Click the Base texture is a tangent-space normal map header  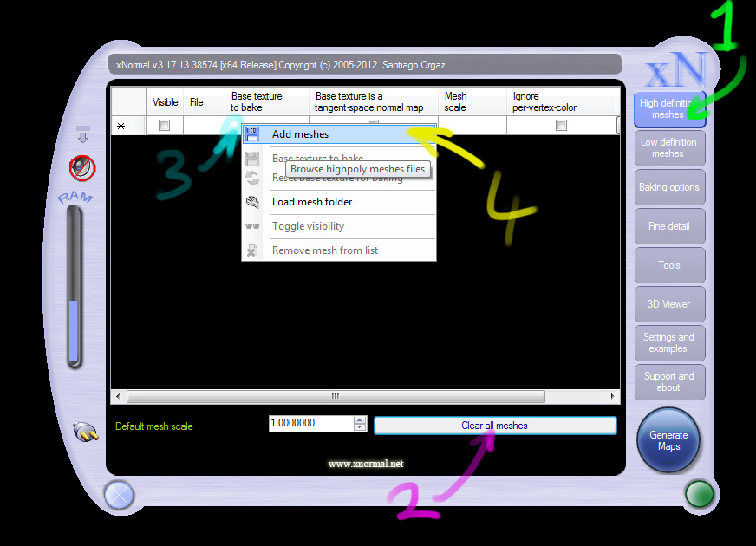pyautogui.click(x=374, y=101)
